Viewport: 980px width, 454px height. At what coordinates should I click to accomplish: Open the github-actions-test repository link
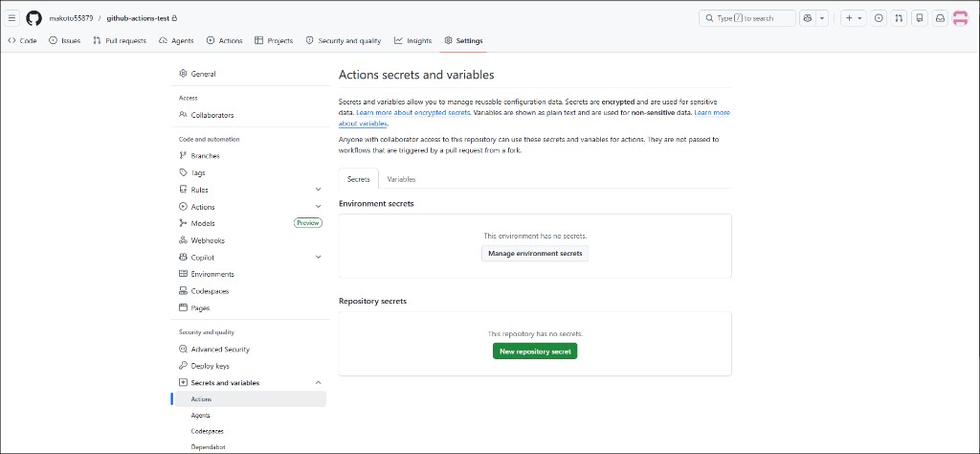click(x=138, y=18)
